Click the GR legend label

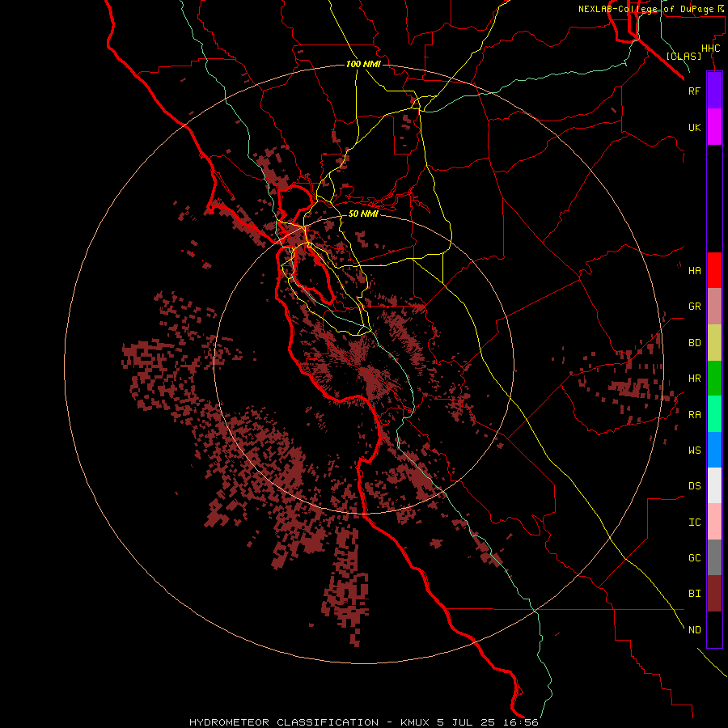click(x=695, y=307)
